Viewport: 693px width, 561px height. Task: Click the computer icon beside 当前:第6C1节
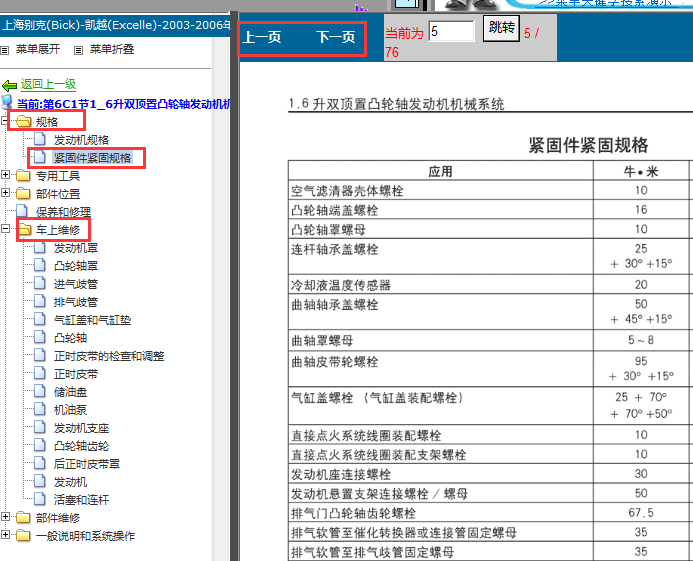pos(7,102)
